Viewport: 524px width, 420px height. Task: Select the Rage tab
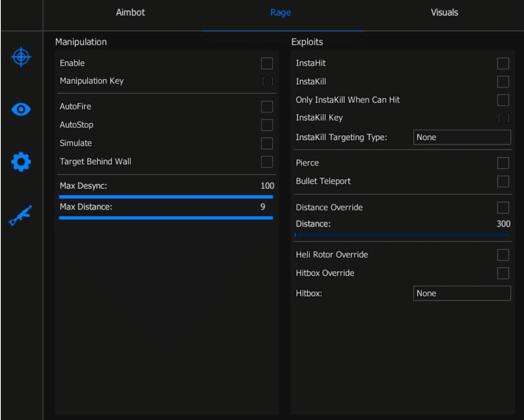(280, 12)
